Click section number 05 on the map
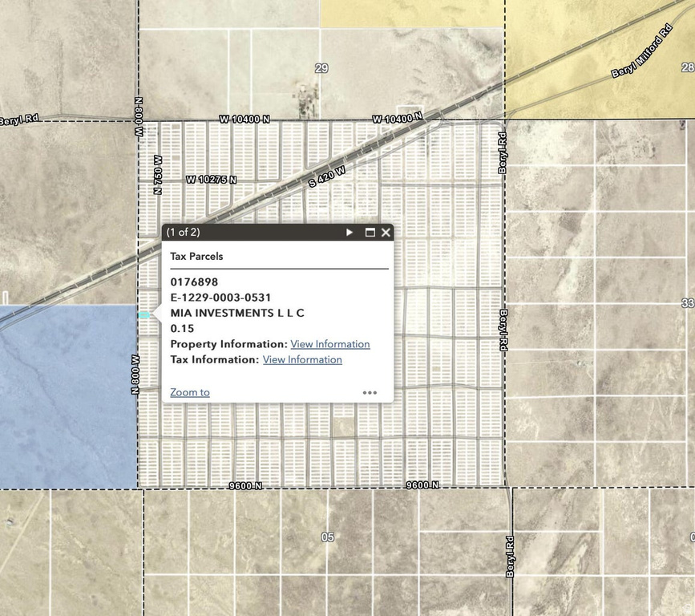This screenshot has height=616, width=695. point(327,537)
